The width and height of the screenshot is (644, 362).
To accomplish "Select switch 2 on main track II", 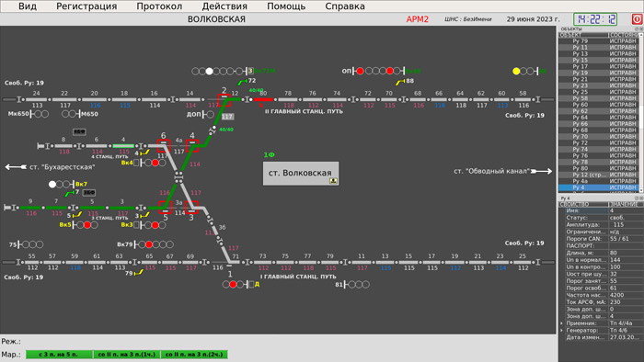I will (x=224, y=99).
